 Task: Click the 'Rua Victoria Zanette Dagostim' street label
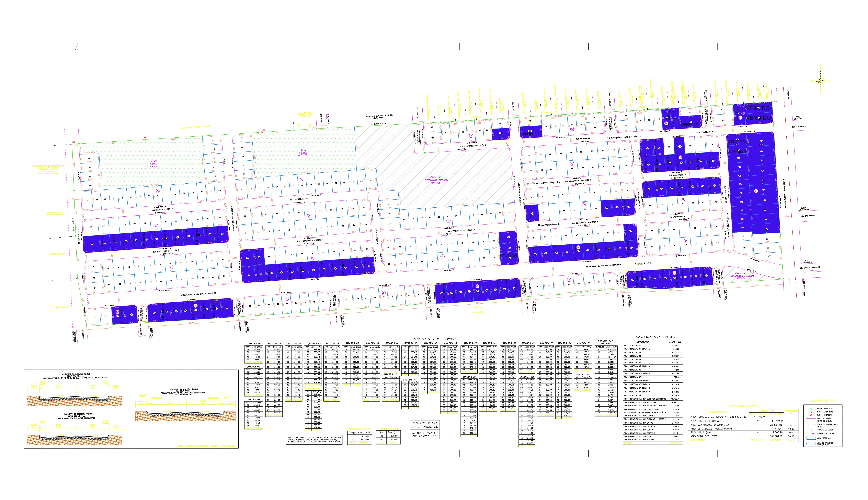(544, 183)
